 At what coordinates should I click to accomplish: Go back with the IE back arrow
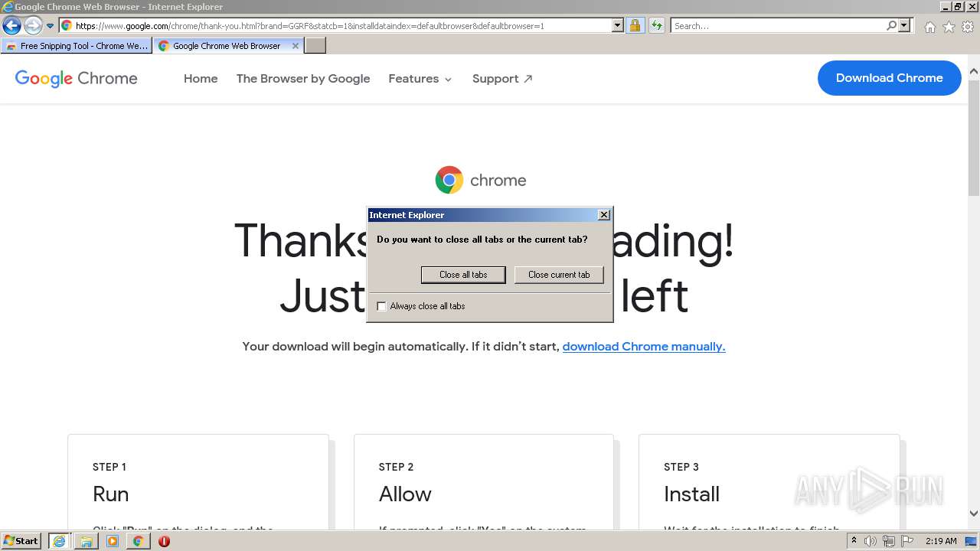[11, 26]
